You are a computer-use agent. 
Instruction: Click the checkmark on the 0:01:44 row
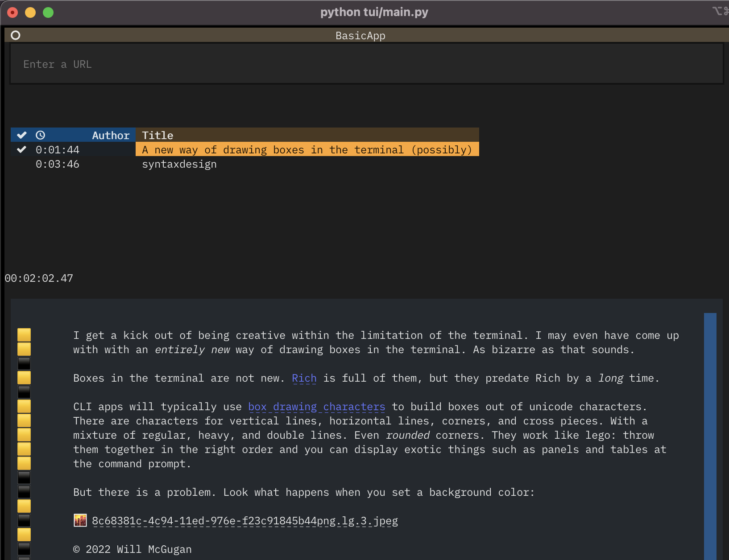pyautogui.click(x=21, y=149)
